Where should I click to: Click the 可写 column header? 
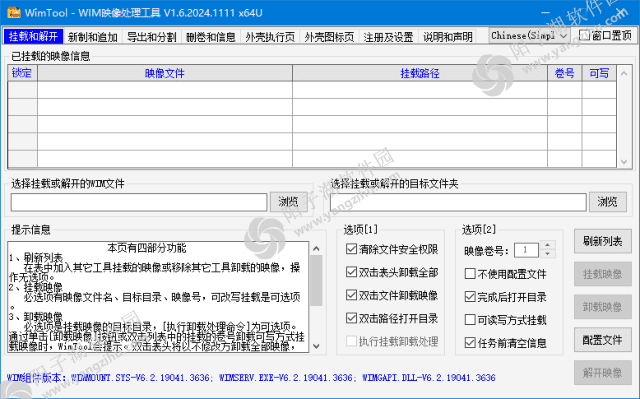(599, 73)
